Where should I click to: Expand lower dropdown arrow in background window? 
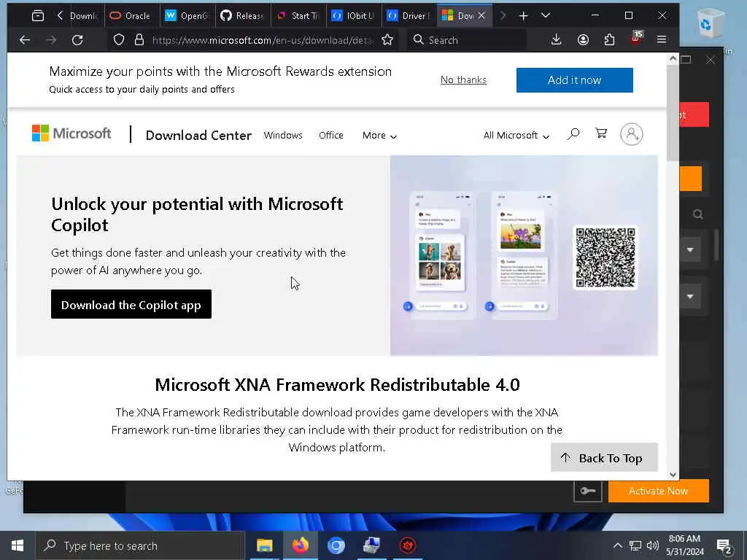click(x=690, y=297)
